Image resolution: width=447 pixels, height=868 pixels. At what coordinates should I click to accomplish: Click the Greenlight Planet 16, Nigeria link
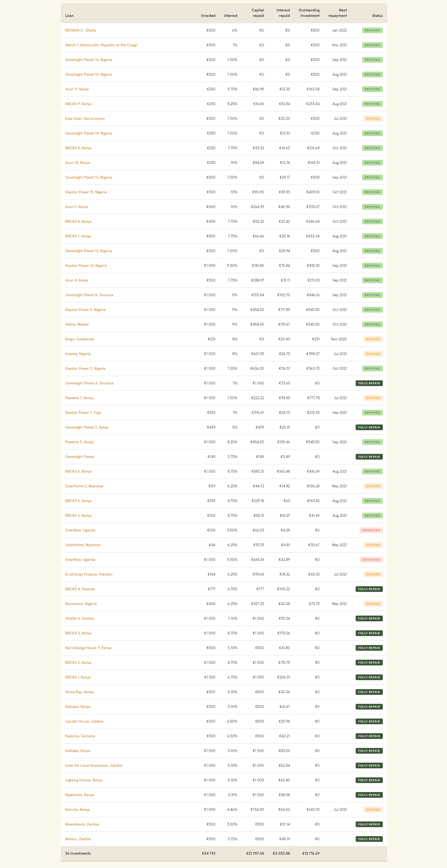coord(89,60)
